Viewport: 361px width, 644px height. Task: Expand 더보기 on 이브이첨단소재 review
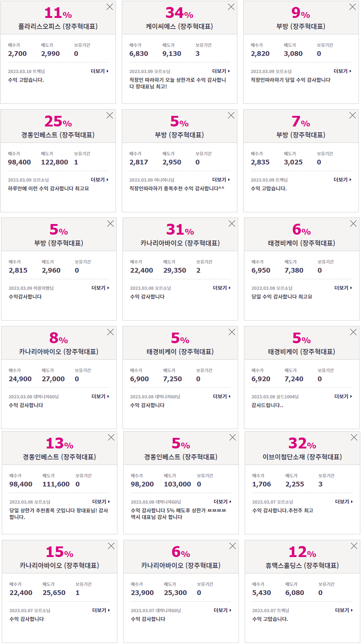(x=344, y=502)
